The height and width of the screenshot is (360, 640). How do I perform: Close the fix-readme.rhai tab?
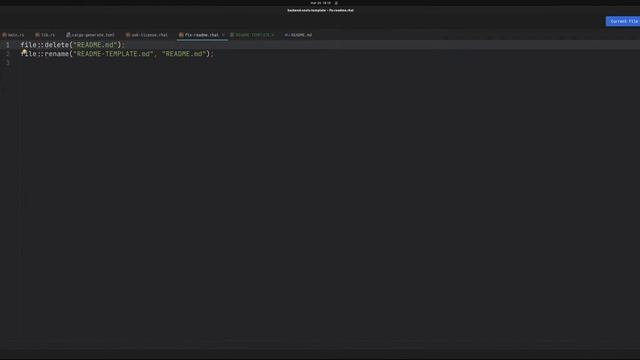pyautogui.click(x=223, y=35)
